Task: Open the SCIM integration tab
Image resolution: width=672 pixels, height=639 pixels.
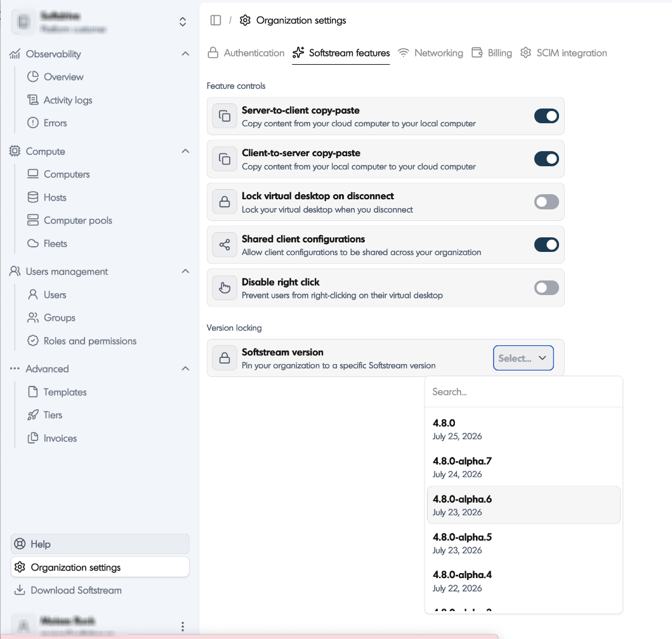Action: (563, 53)
